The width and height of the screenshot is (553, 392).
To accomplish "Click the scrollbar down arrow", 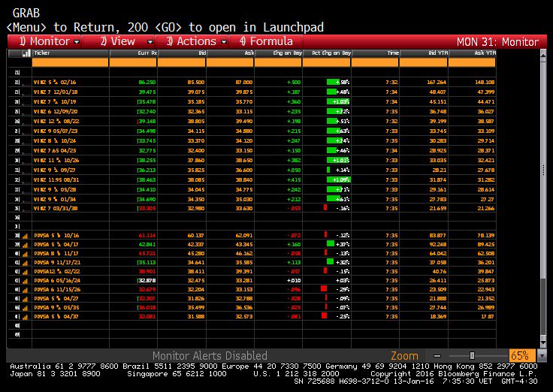I will pyautogui.click(x=543, y=342).
